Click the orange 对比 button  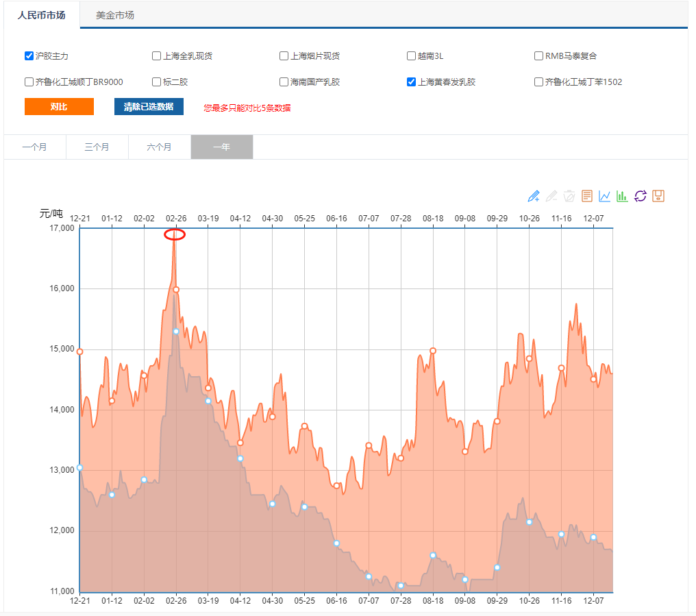coord(59,107)
